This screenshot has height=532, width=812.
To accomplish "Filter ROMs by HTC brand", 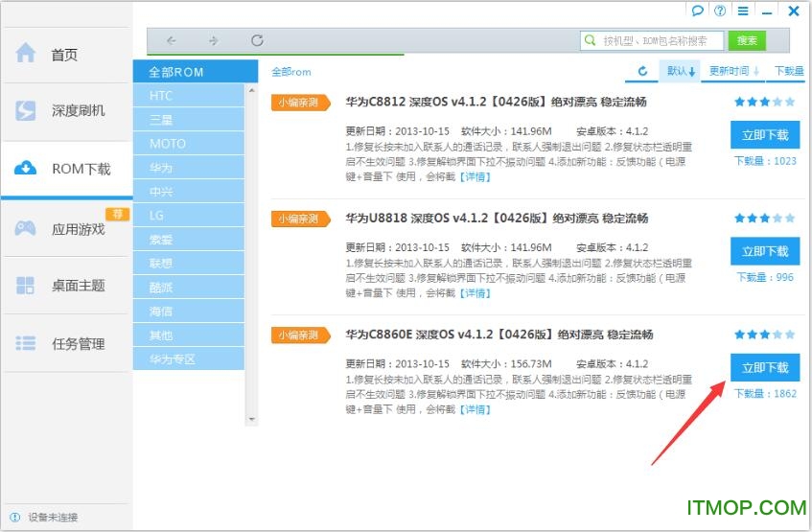I will [189, 95].
